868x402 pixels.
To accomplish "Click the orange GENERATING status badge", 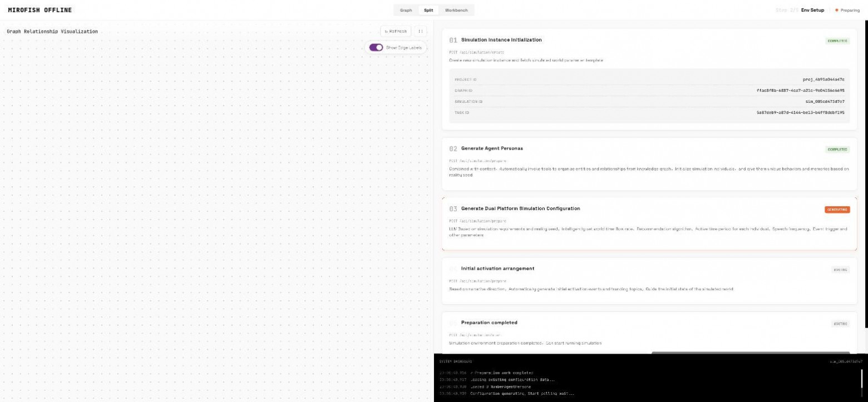I will pyautogui.click(x=837, y=210).
